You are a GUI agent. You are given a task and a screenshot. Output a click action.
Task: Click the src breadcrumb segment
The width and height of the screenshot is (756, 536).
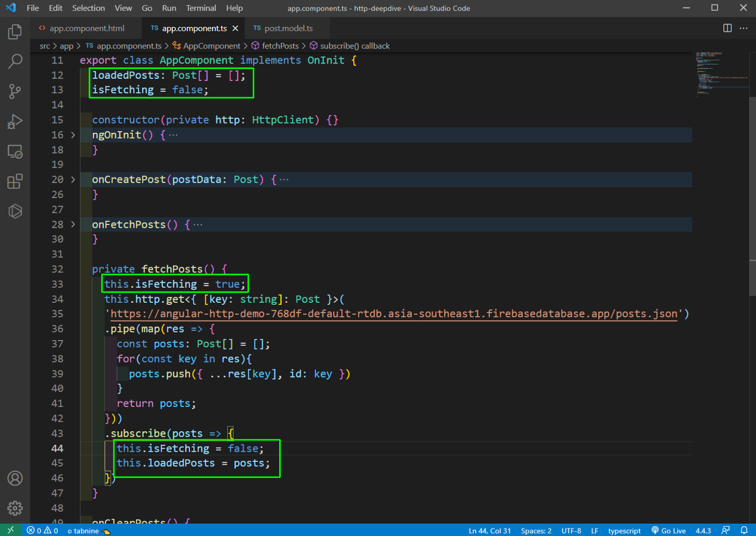[45, 46]
